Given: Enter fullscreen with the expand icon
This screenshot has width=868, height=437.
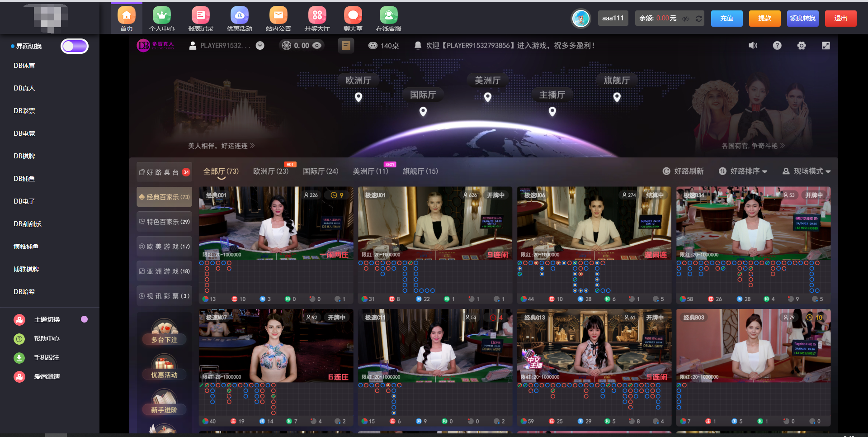Looking at the screenshot, I should tap(826, 46).
